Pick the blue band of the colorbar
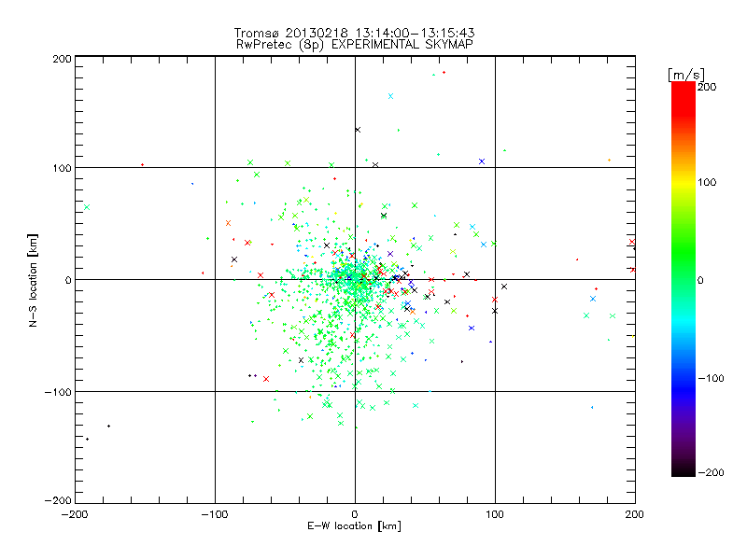Viewport: 747px width, 560px height. point(684,388)
